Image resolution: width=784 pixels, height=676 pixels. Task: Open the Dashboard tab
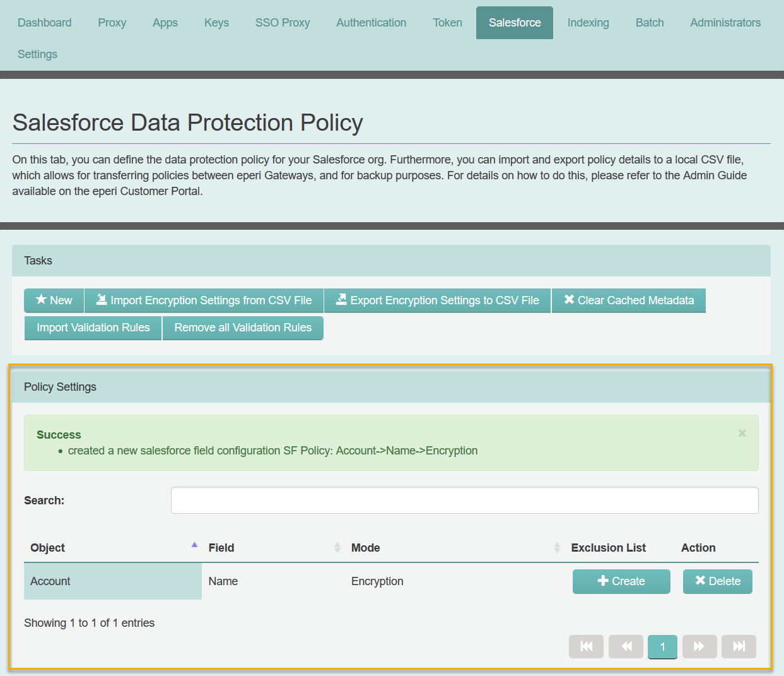[44, 23]
